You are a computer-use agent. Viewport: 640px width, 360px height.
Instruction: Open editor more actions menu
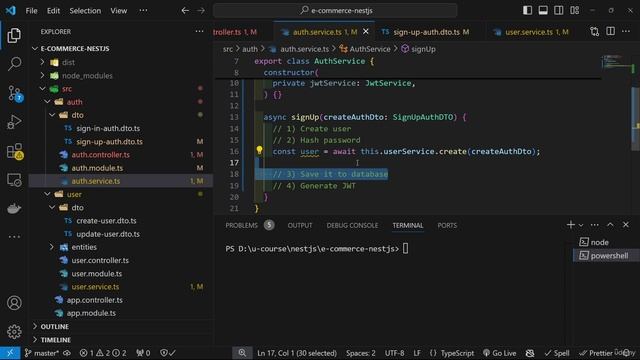pyautogui.click(x=626, y=31)
